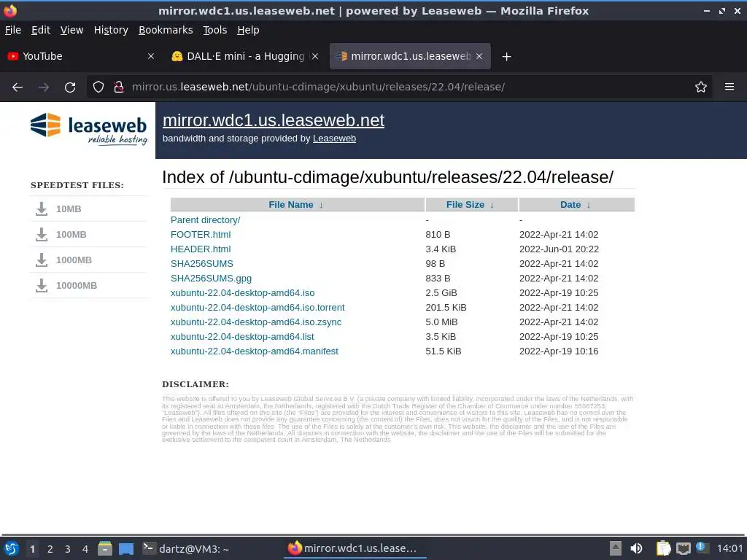Screen dimensions: 747x560
Task: Close the DALL·E mini tab
Action: [x=315, y=56]
